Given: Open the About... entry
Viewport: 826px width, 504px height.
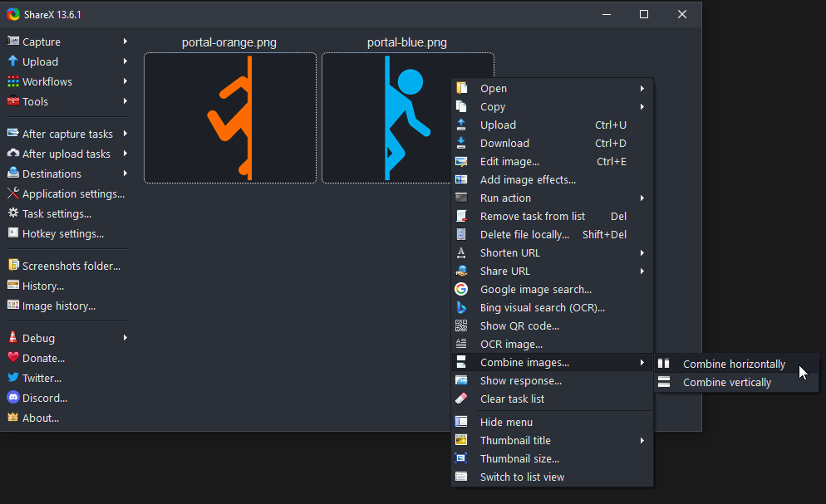Looking at the screenshot, I should (67, 417).
